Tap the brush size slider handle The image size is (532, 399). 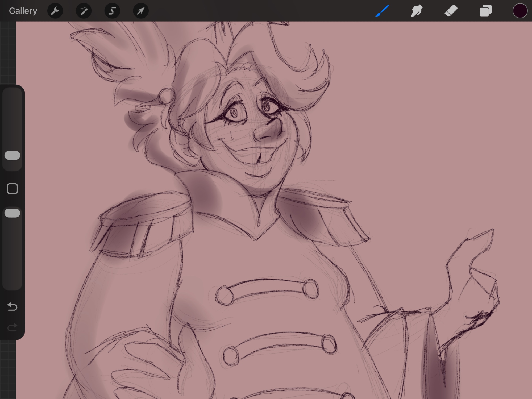tap(12, 155)
